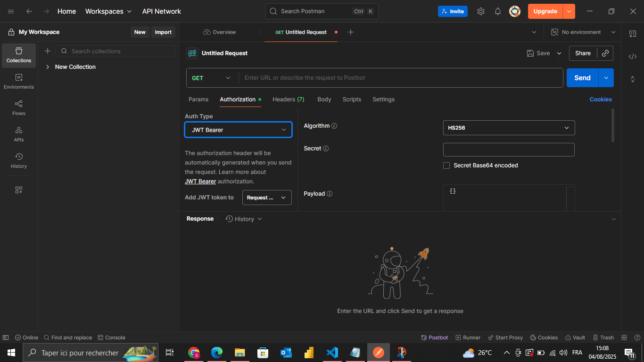Create a new collection with plus icon
Viewport: 644px width, 362px height.
(x=48, y=51)
